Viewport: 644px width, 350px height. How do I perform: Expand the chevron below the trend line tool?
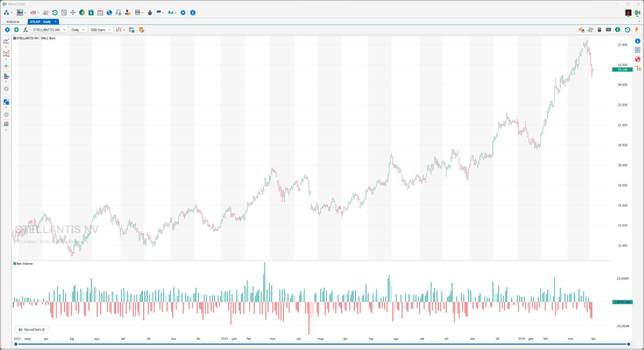[x=6, y=47]
